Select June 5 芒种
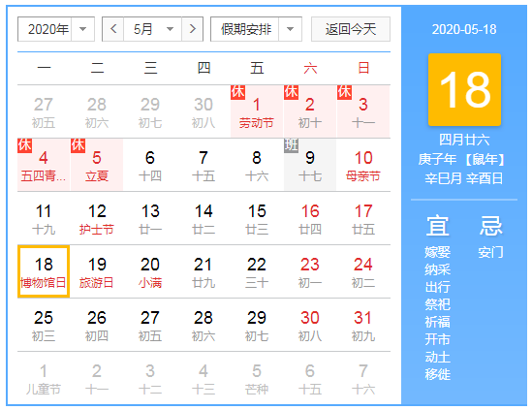Screen dimensions: 532x410 pos(257,378)
